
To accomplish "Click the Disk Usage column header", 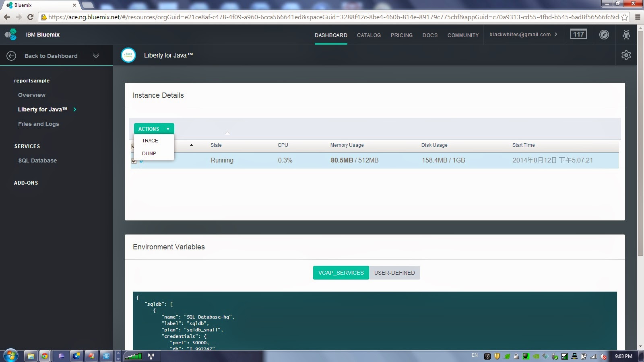I will point(434,145).
